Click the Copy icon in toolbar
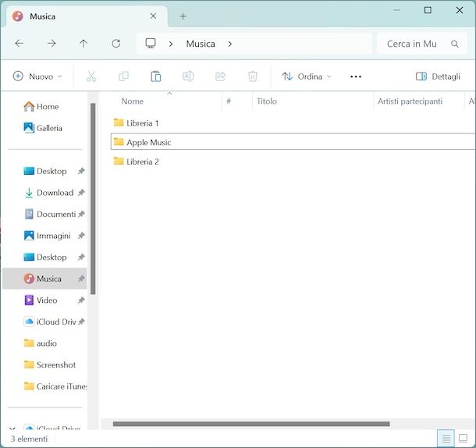Screen dimensions: 476x448 (123, 76)
